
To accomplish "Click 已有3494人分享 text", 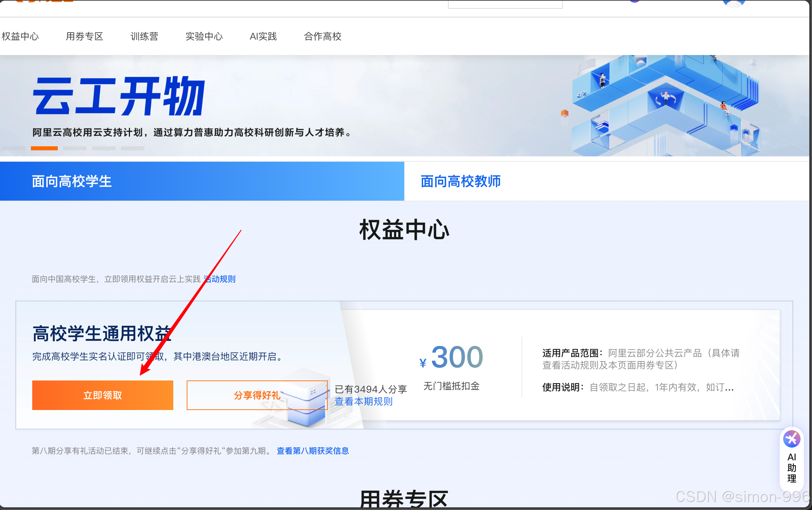I will click(371, 389).
